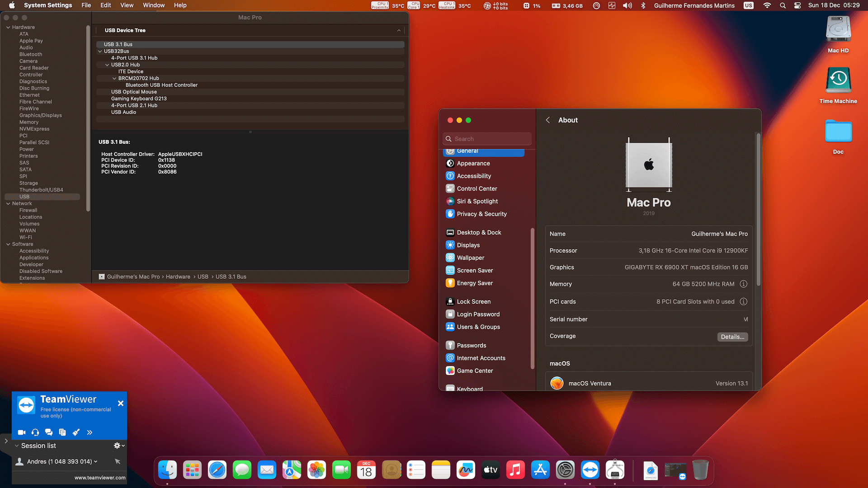Click the TeamViewer whiteboard brush icon
Viewport: 868px width, 488px height.
pos(76,432)
